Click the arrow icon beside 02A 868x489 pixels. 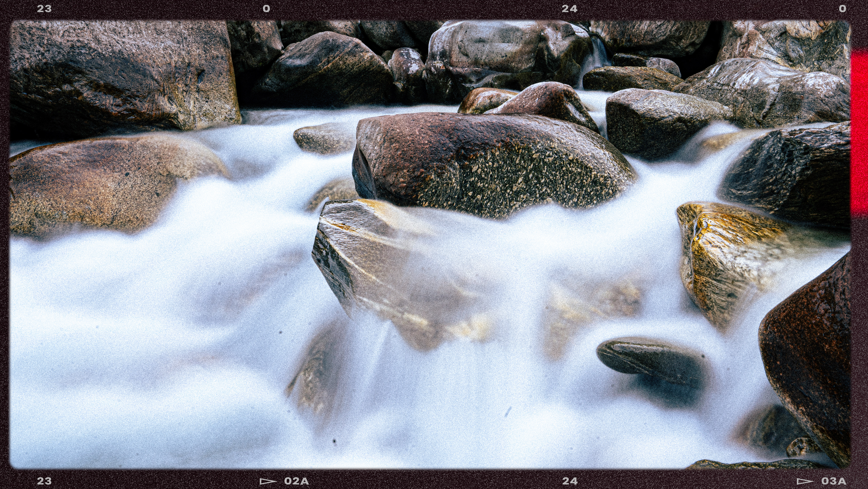click(x=268, y=481)
